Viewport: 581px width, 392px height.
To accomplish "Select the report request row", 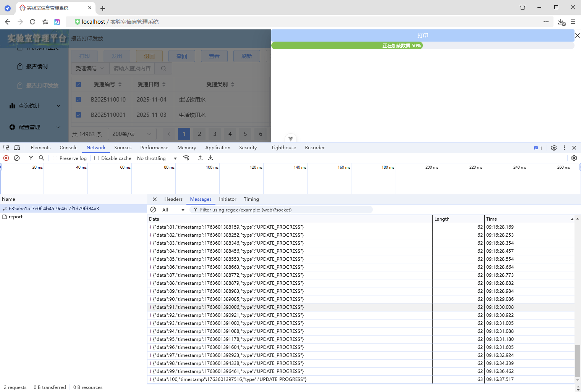I will click(x=73, y=217).
